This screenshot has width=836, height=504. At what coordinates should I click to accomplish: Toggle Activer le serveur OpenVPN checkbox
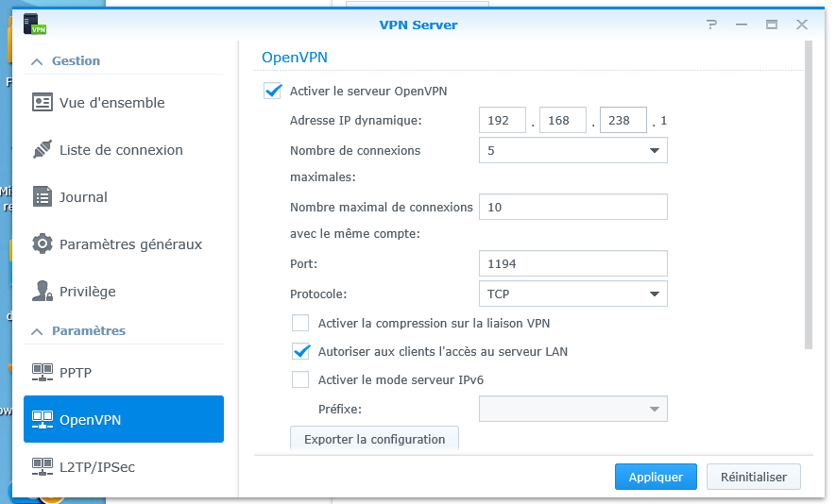[272, 91]
